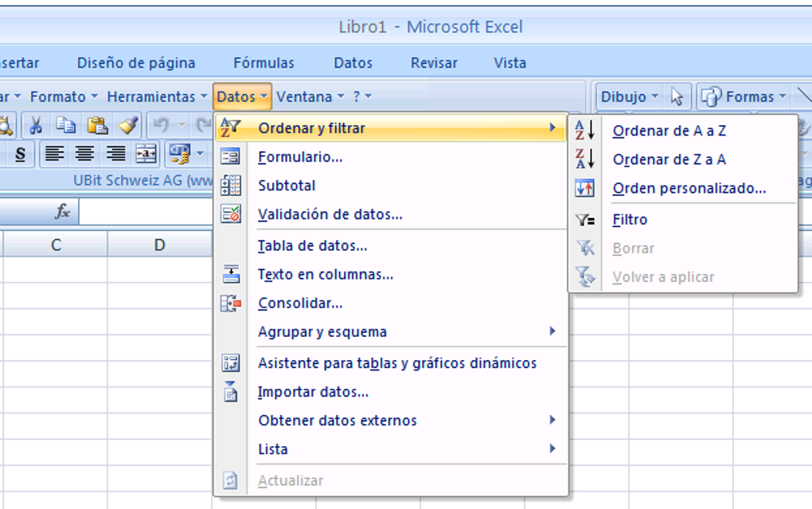Viewport: 812px width, 509px height.
Task: Toggle the underline S formatting button
Action: [x=20, y=154]
